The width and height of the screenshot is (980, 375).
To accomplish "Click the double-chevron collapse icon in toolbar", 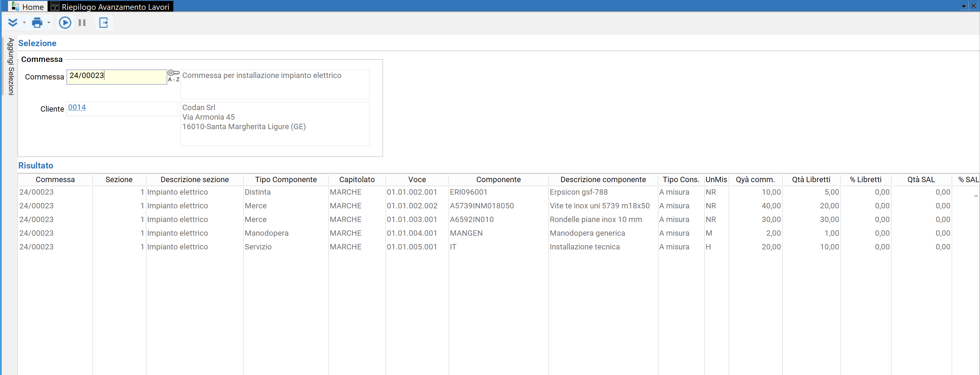I will click(12, 23).
